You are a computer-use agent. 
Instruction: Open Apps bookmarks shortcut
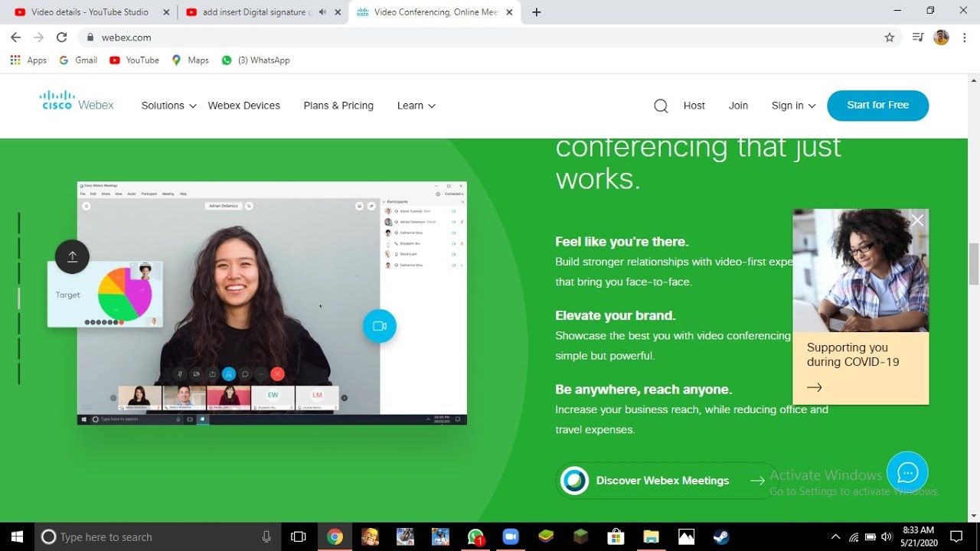(28, 60)
